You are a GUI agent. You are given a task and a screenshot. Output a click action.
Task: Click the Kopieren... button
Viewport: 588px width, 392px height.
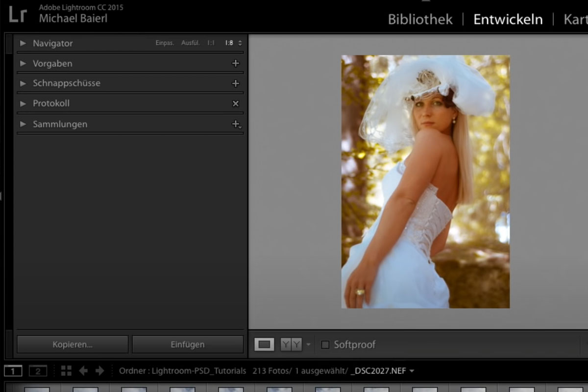coord(73,344)
